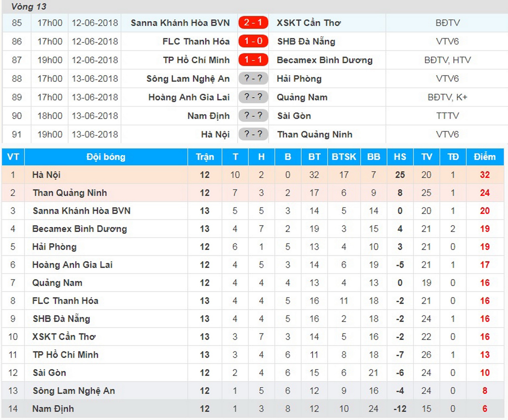Click Nam Định vs Sài Gòn score
The height and width of the screenshot is (420, 508).
[x=253, y=116]
